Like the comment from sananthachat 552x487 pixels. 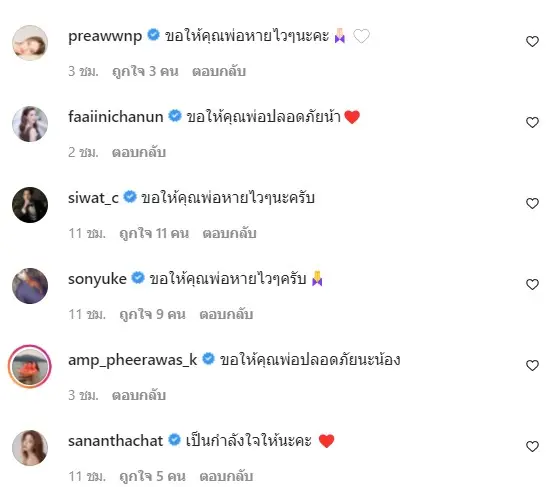(x=532, y=447)
